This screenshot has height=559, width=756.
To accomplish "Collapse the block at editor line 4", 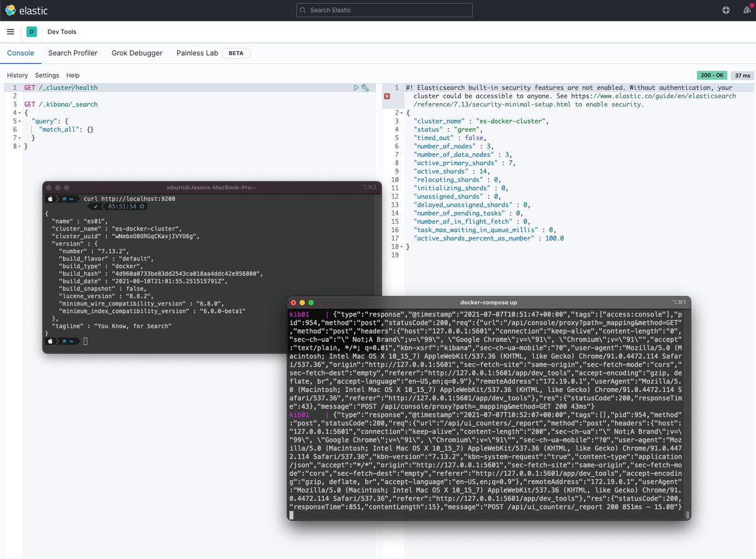I will click(x=20, y=112).
